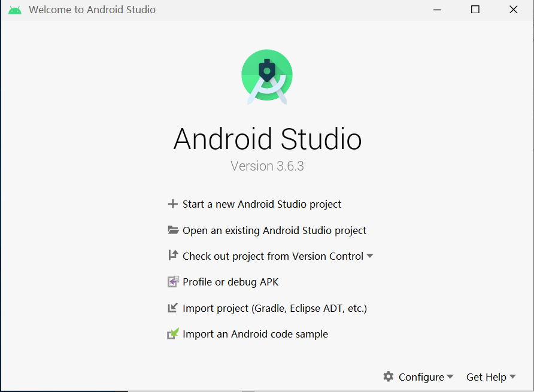
Task: Choose the 'Import an Android code sample' text
Action: click(255, 334)
